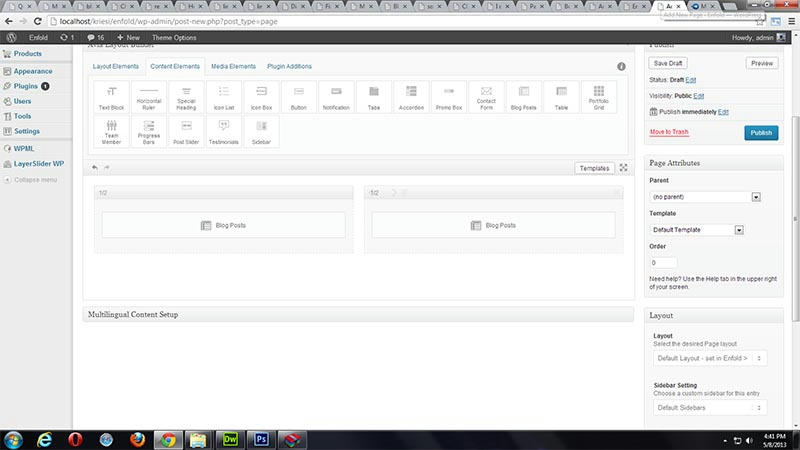Open the New content menu
The width and height of the screenshot is (800, 450).
(x=128, y=38)
